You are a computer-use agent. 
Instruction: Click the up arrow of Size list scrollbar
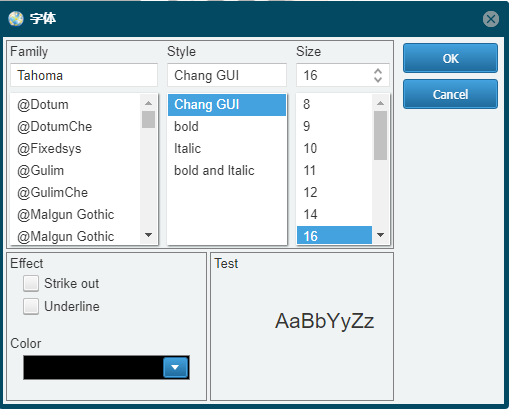click(380, 103)
